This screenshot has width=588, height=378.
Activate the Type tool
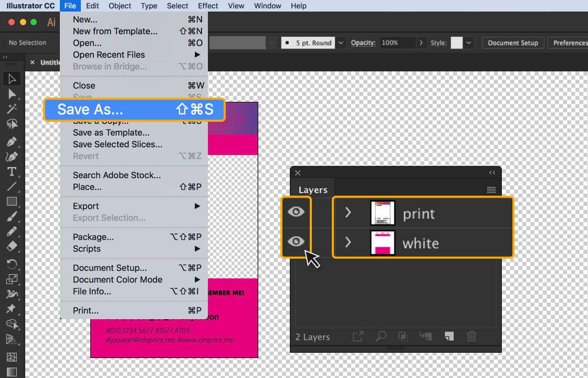point(12,172)
